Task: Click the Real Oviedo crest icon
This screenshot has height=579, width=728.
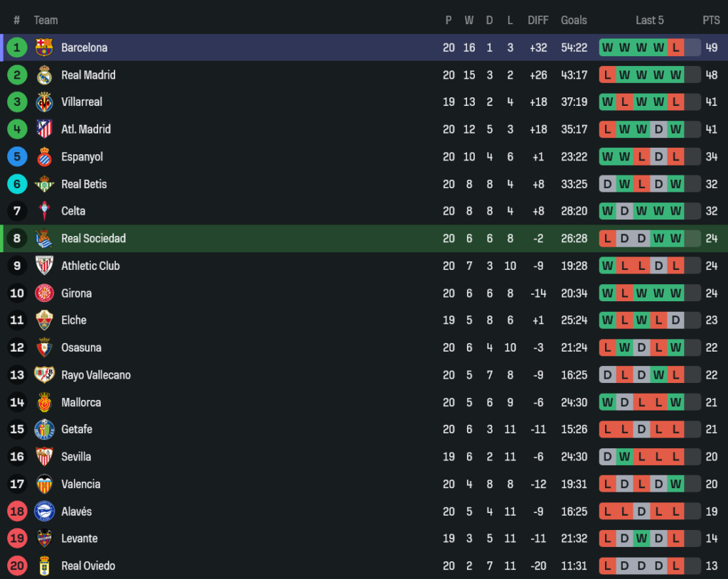Action: pos(44,566)
